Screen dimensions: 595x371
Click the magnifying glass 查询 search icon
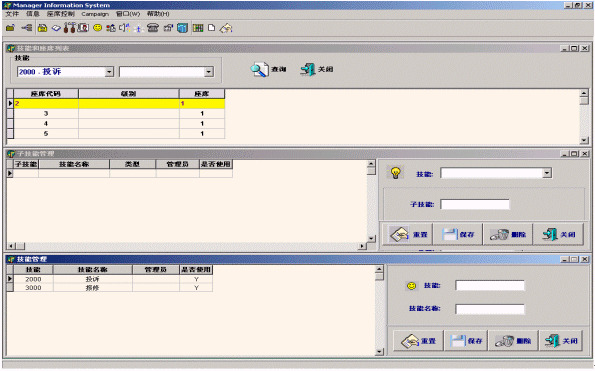tap(260, 70)
